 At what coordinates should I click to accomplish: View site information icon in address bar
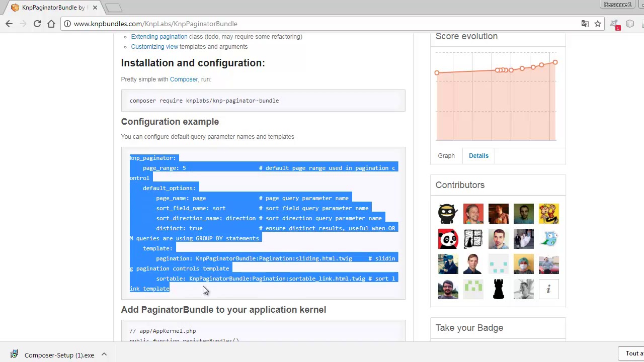pos(67,24)
